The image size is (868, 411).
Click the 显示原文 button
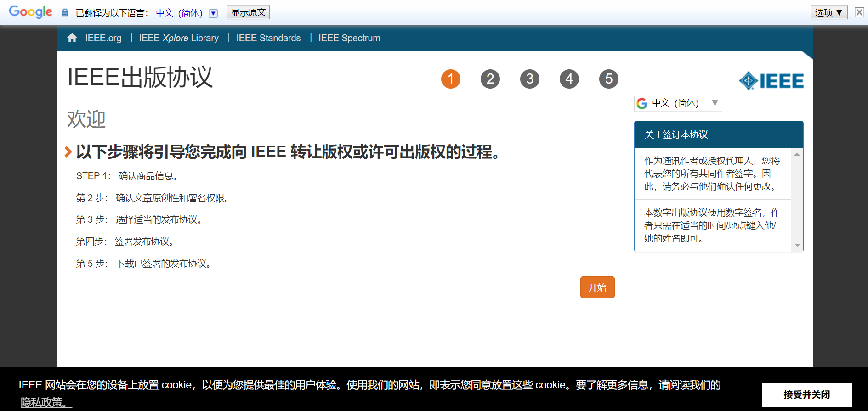[248, 12]
